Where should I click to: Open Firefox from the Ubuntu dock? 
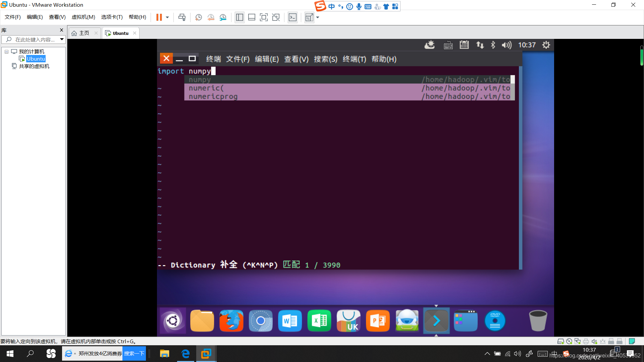[231, 320]
